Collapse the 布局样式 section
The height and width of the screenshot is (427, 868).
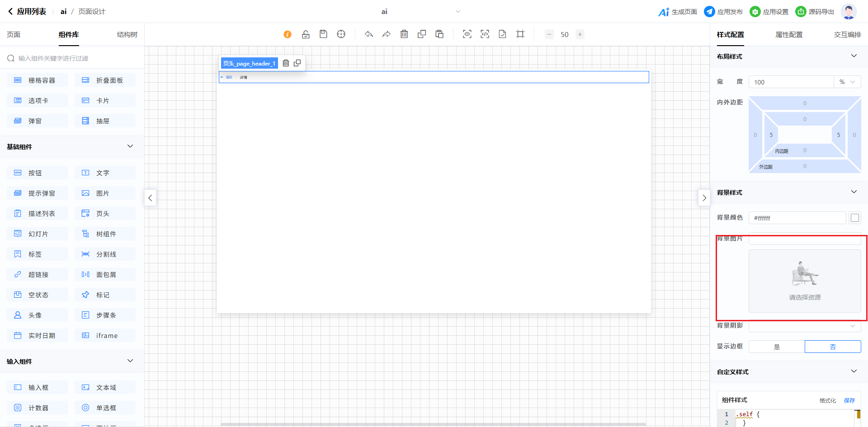click(x=854, y=56)
